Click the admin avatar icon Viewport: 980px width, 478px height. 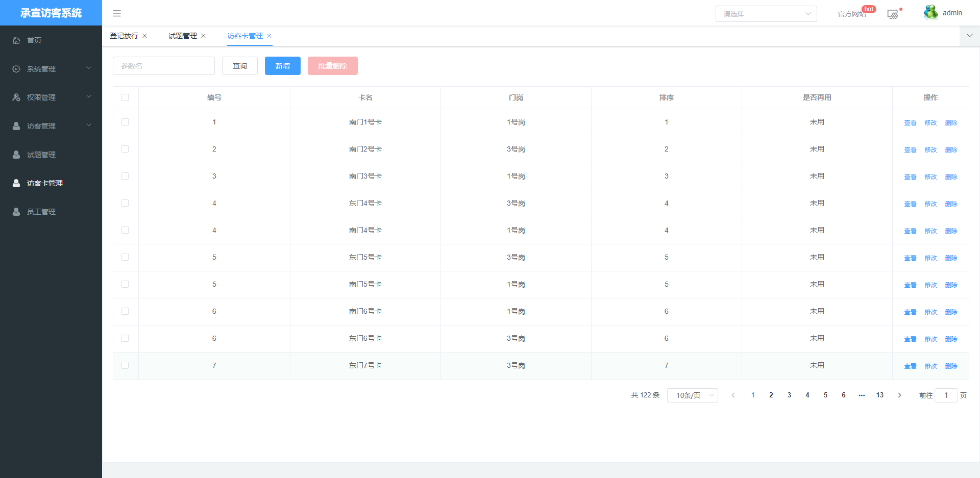(930, 13)
